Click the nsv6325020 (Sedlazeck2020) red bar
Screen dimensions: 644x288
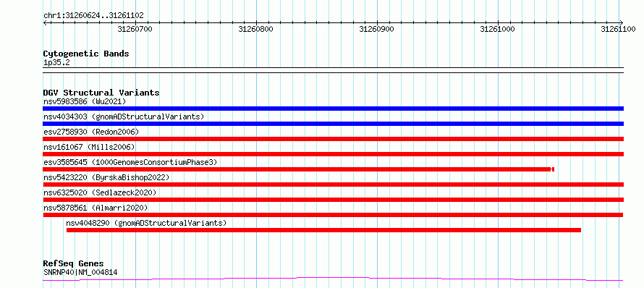(x=333, y=200)
